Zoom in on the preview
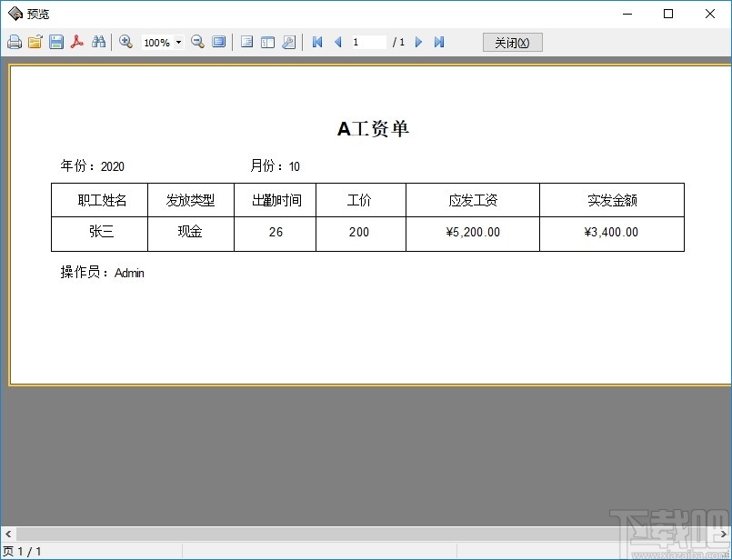Image resolution: width=732 pixels, height=560 pixels. [x=126, y=42]
